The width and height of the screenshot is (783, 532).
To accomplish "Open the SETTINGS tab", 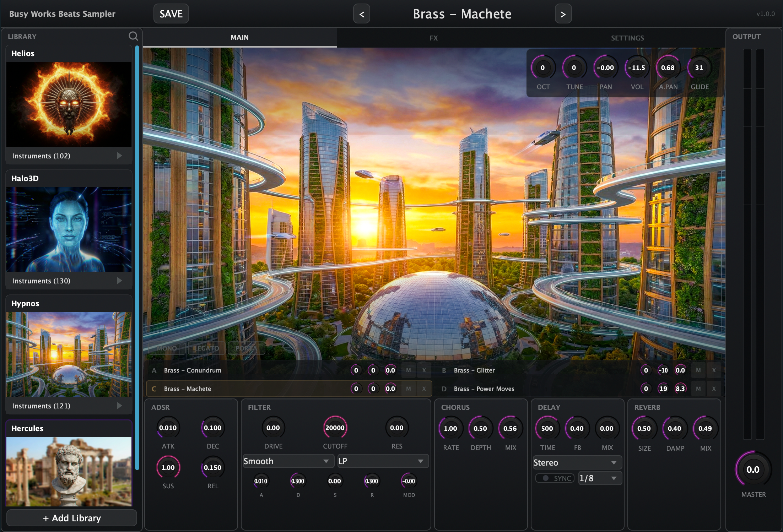I will point(627,38).
